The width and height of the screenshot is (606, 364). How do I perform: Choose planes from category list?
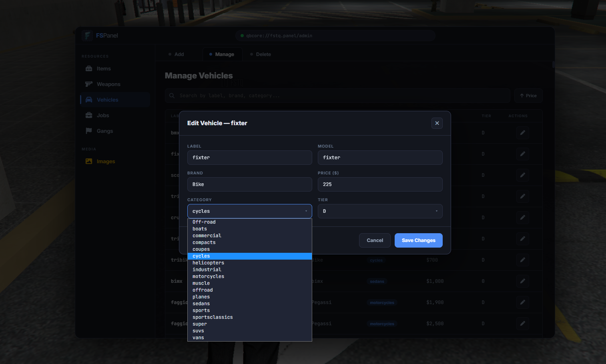pos(250,297)
